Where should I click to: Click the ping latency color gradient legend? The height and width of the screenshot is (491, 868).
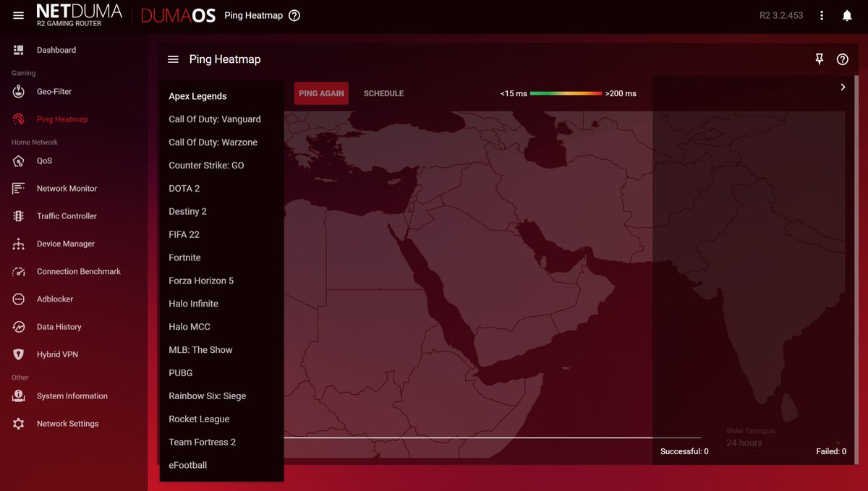click(x=566, y=93)
